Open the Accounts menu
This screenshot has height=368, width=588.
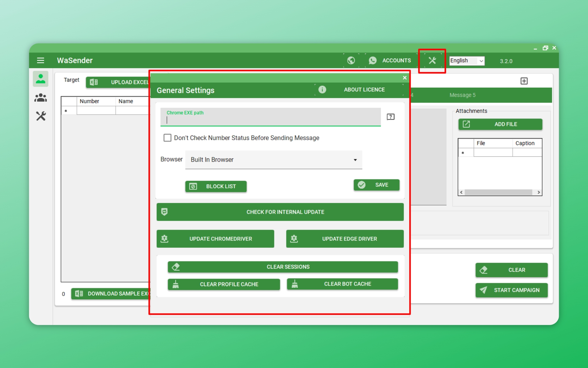[390, 60]
